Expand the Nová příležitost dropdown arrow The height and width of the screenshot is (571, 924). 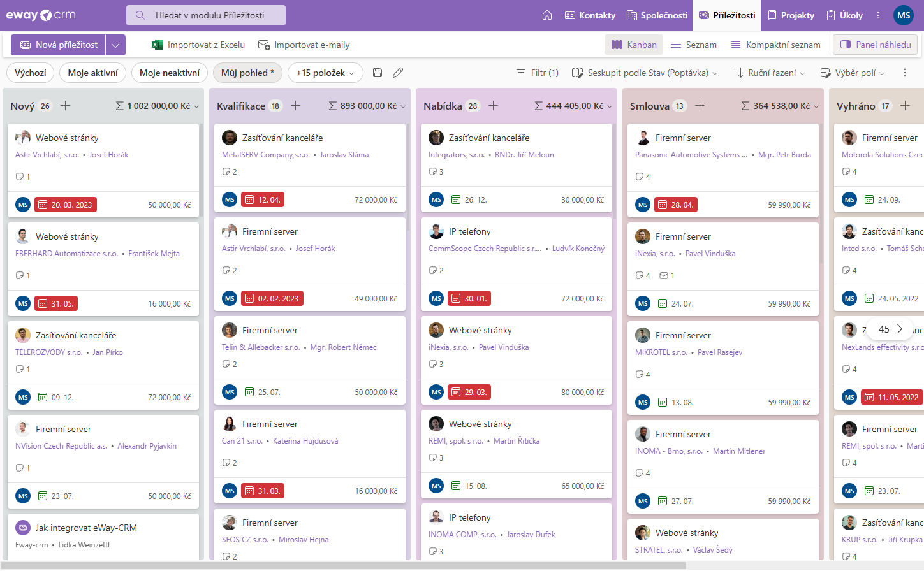click(115, 45)
